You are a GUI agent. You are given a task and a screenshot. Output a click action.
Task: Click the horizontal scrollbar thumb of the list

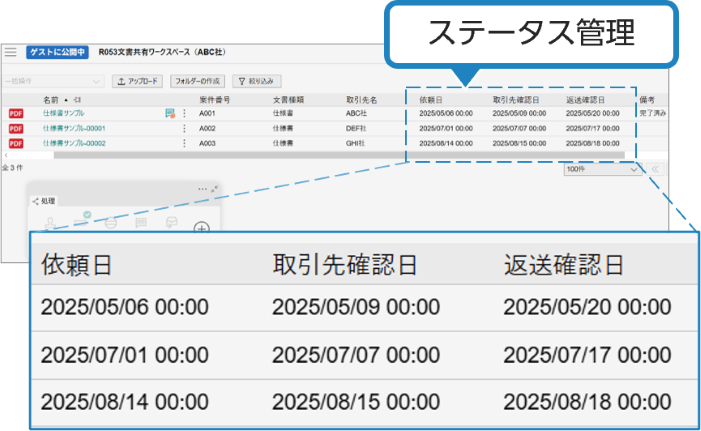coord(339,155)
